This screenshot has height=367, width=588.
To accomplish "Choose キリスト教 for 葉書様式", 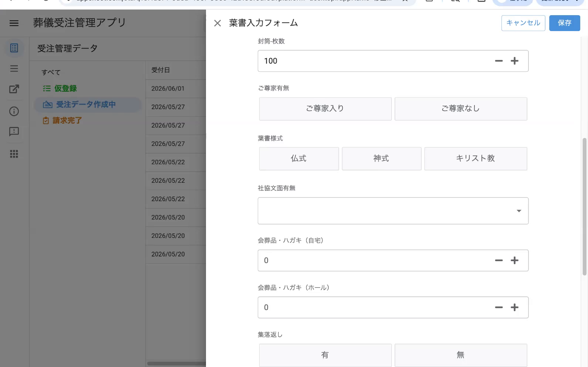I will tap(476, 159).
